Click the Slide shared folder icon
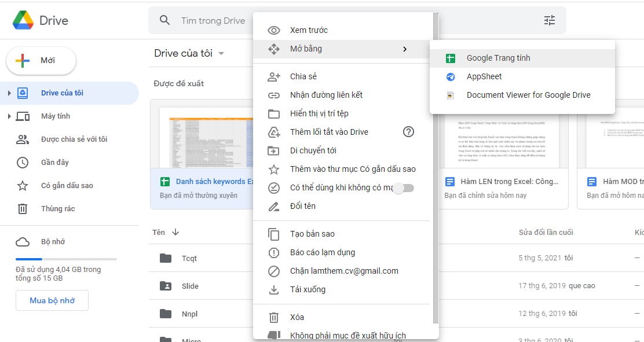Image resolution: width=644 pixels, height=342 pixels. pyautogui.click(x=166, y=286)
